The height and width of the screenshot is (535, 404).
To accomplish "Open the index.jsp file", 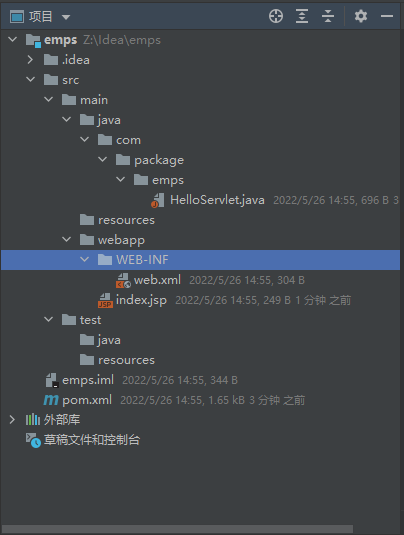I will pos(141,300).
